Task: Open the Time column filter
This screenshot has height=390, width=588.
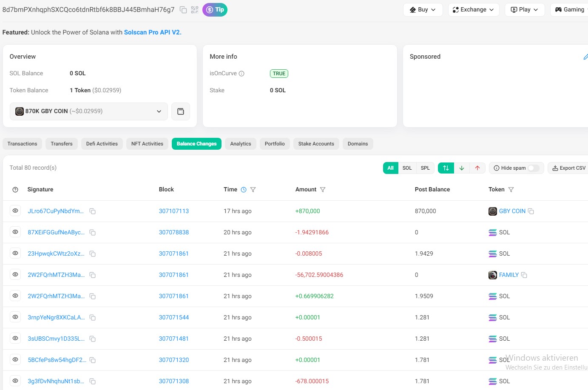Action: (x=253, y=190)
